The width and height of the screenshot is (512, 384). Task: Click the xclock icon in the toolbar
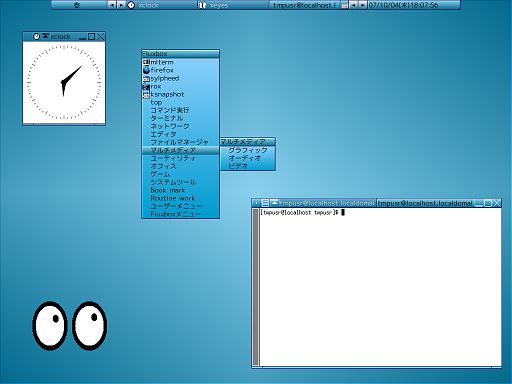click(131, 5)
